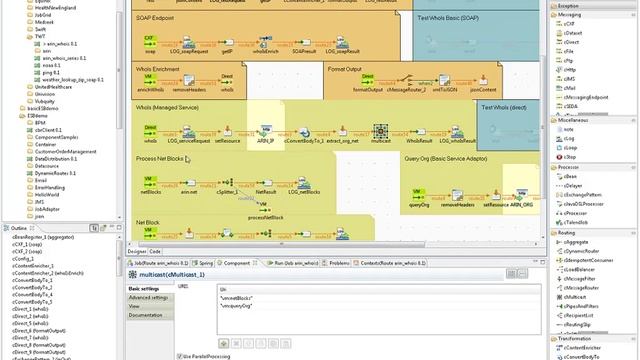Choose cMulticast in the Routing palette
Screen dimensions: 640x360
click(575, 297)
